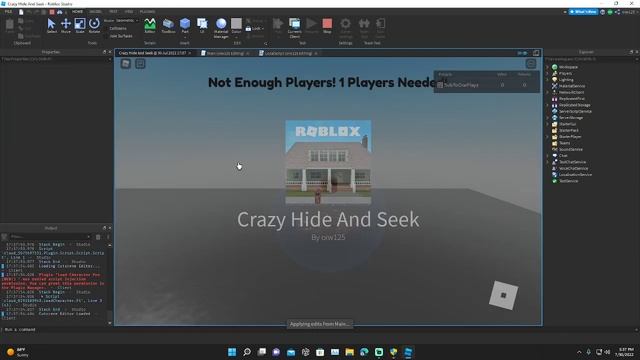Expand the ReplicatedStorage node
This screenshot has width=640, height=360.
(548, 105)
